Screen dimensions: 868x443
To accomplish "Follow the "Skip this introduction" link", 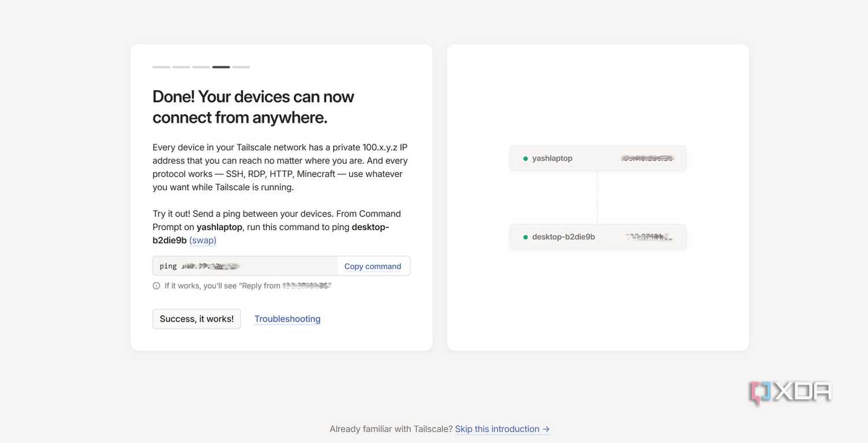I will (502, 429).
